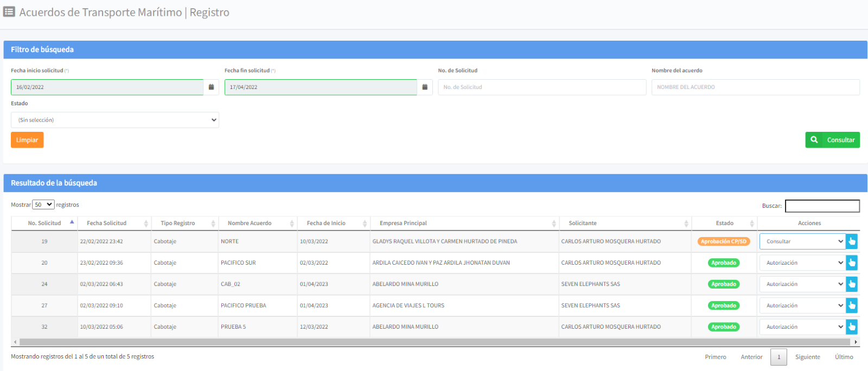Click hand action icon for request 19
The image size is (868, 371).
(852, 241)
